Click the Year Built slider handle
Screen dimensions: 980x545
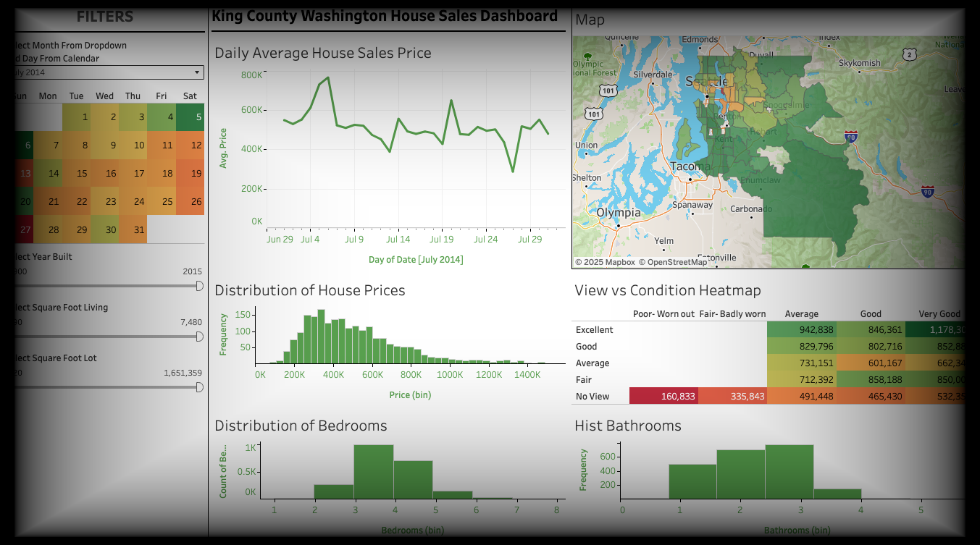pyautogui.click(x=199, y=286)
